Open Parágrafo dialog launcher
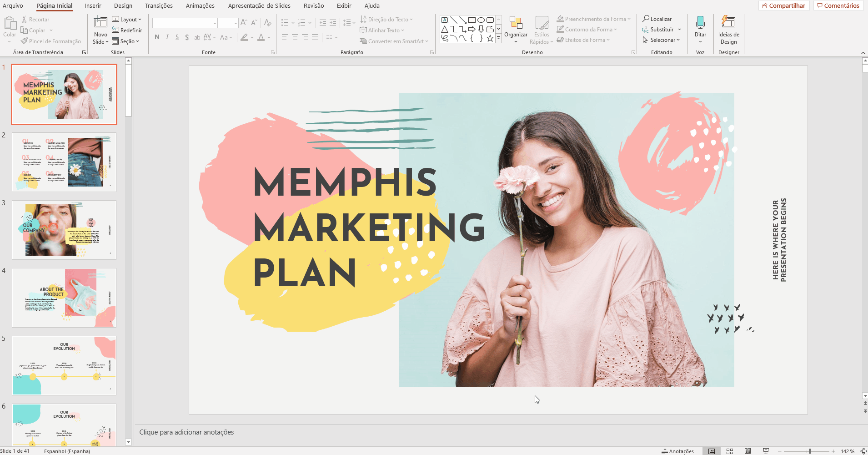Viewport: 868px width, 455px height. pyautogui.click(x=432, y=52)
